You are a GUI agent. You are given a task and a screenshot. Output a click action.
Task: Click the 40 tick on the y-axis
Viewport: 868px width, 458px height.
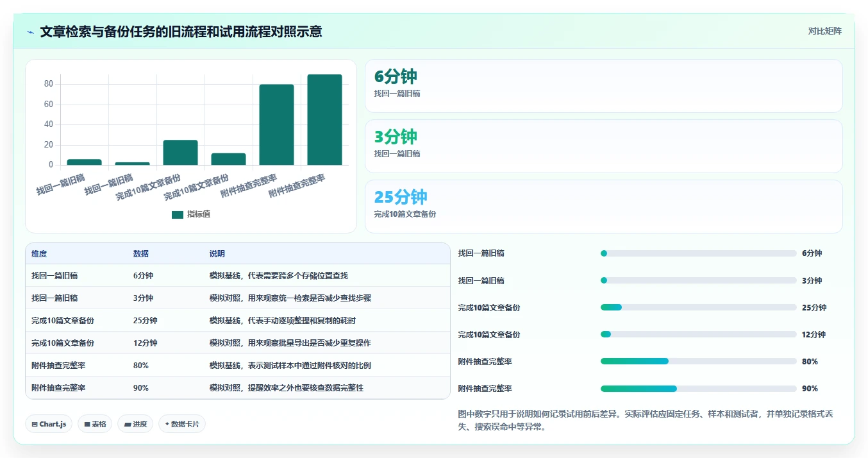(48, 124)
